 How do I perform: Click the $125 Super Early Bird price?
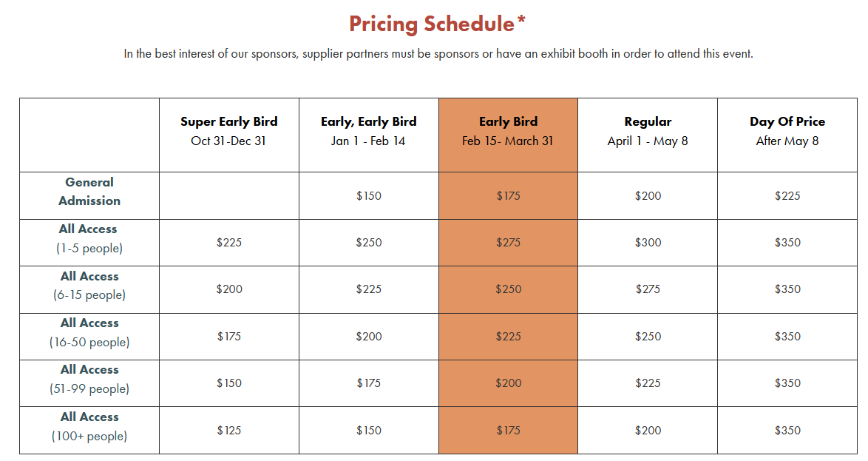tap(228, 430)
